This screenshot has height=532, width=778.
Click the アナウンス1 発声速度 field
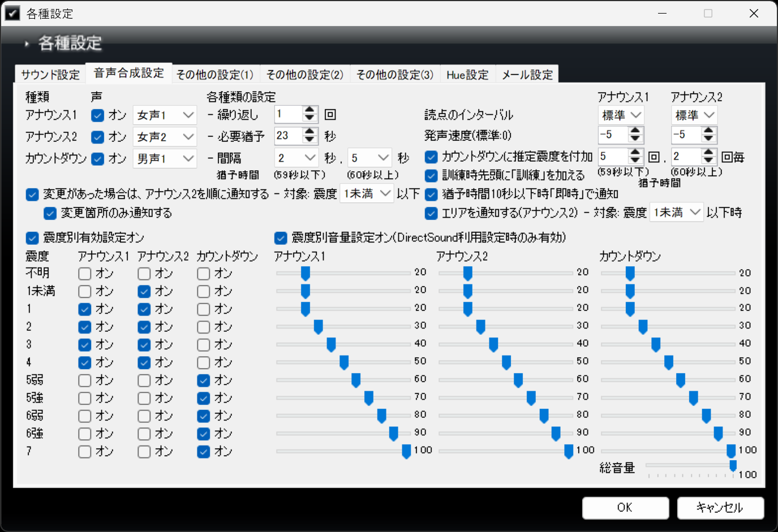coord(613,135)
